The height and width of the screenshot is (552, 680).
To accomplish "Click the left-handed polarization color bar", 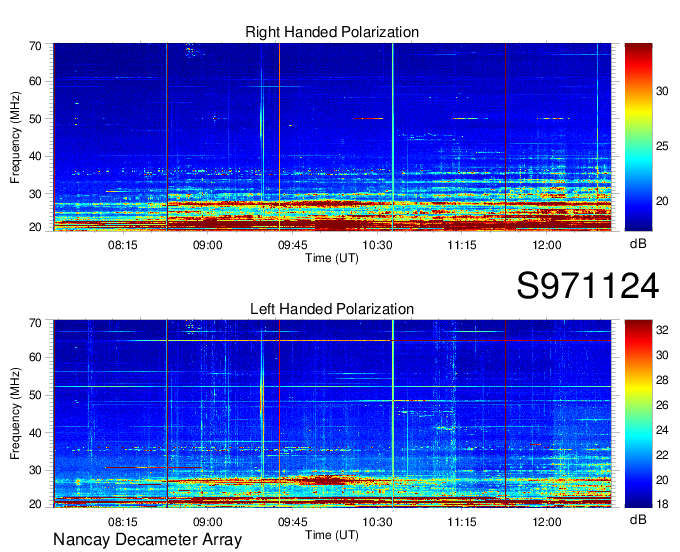I will click(638, 414).
